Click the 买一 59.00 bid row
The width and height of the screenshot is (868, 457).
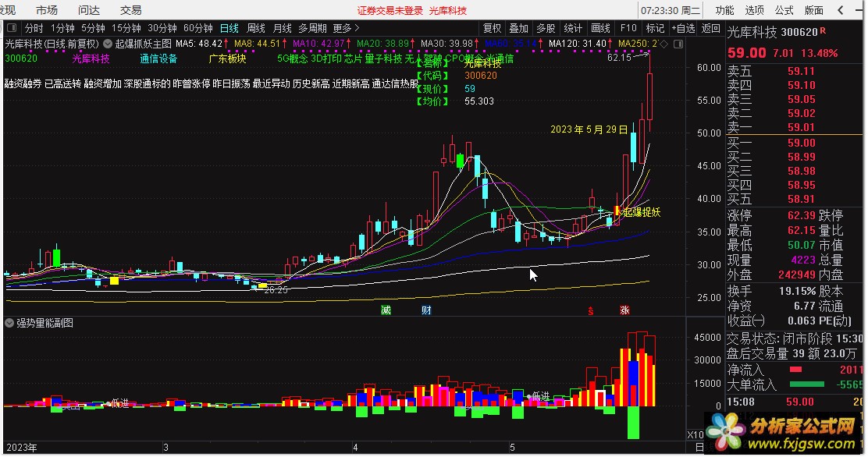point(794,143)
